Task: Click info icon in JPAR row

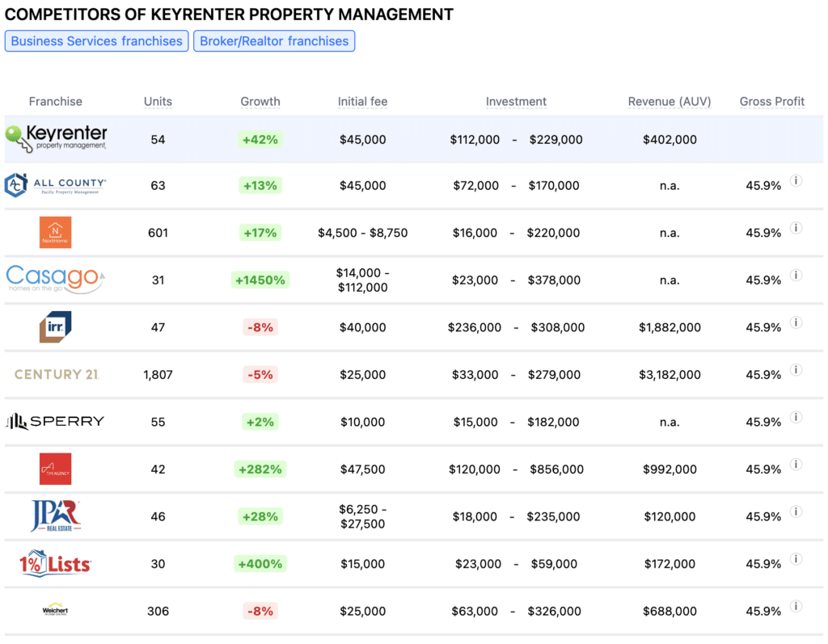Action: (796, 511)
